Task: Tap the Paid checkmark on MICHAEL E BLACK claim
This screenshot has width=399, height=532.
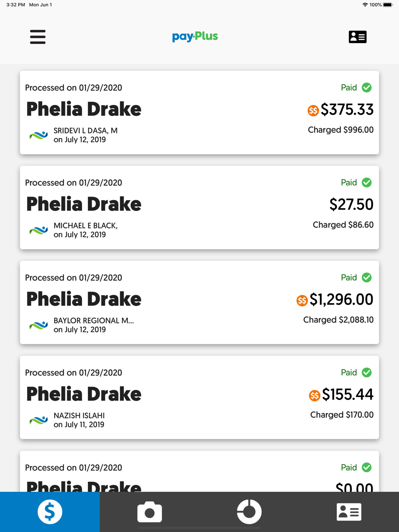Action: (367, 182)
